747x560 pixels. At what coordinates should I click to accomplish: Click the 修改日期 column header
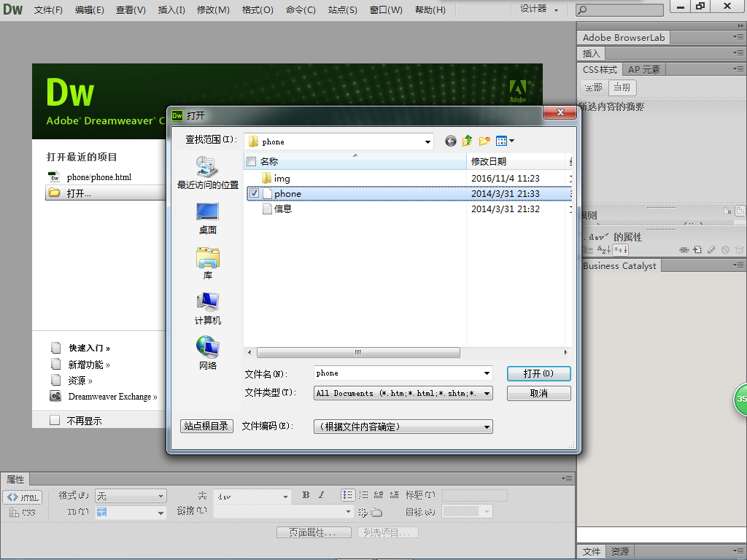[516, 161]
